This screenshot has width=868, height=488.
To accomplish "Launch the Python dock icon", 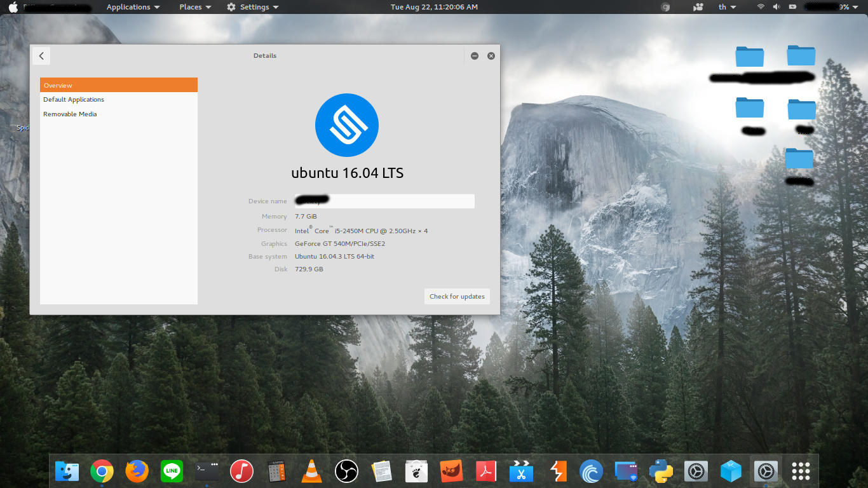I will pos(661,471).
